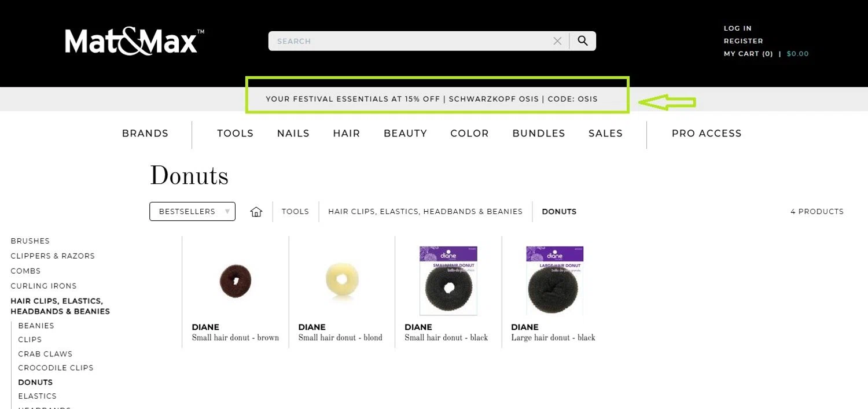868x409 pixels.
Task: Click the Donuts breadcrumb item
Action: pos(559,212)
